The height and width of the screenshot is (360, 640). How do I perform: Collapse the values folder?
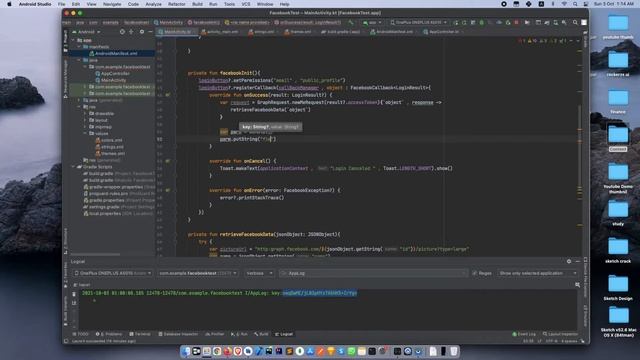click(86, 133)
